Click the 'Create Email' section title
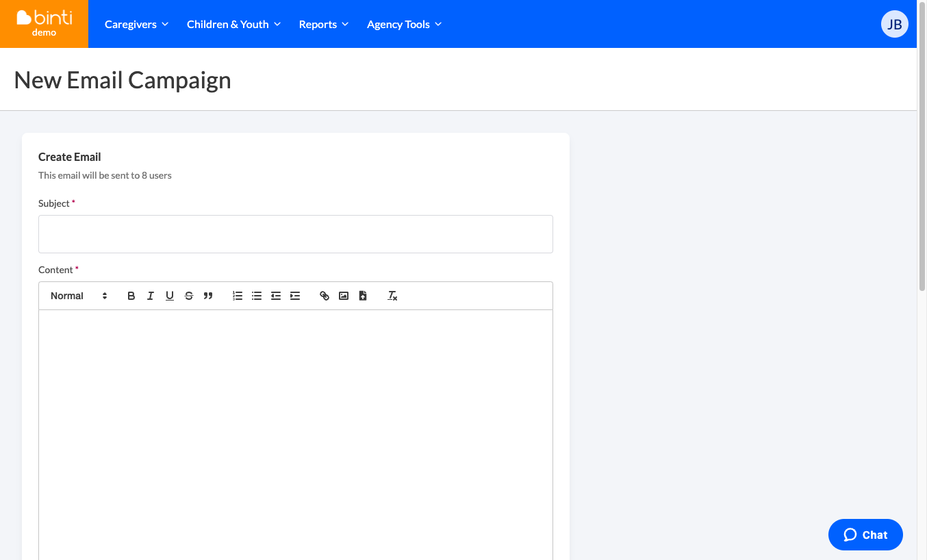927x560 pixels. pos(70,157)
